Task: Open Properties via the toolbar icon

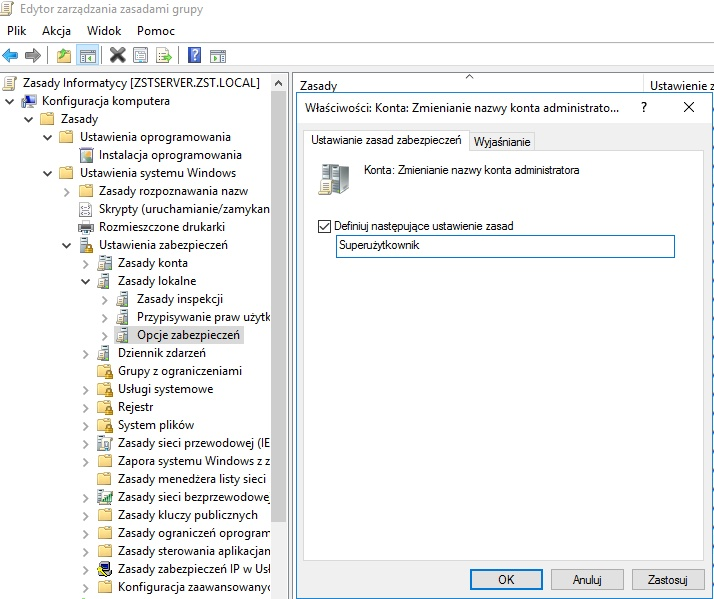Action: (x=141, y=55)
